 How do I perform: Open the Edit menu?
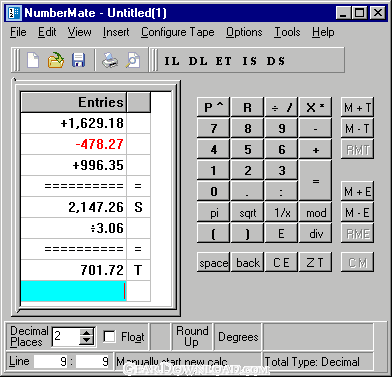click(47, 32)
